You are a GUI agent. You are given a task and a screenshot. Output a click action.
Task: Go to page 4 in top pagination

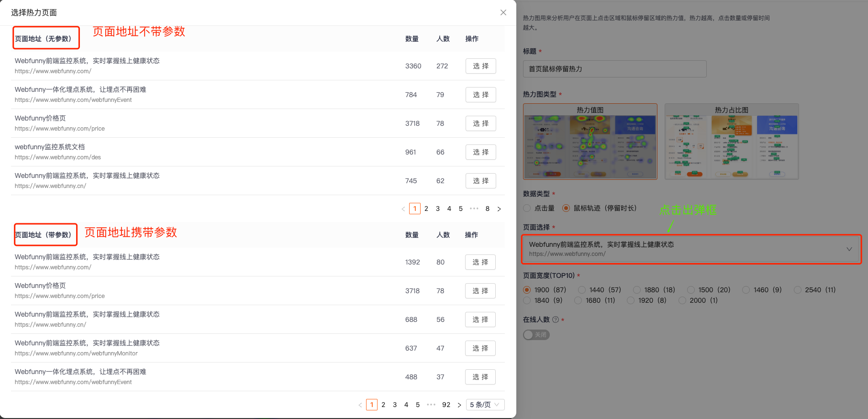(449, 209)
